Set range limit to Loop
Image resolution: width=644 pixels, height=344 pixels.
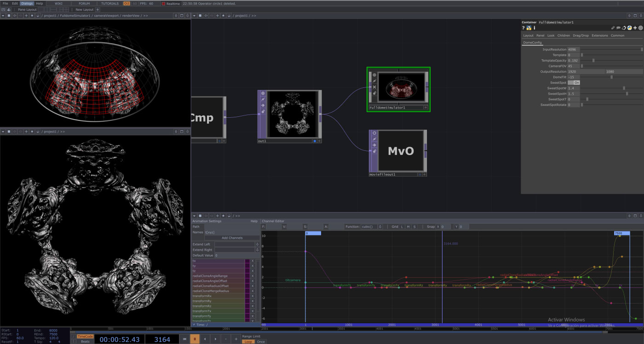[x=248, y=342]
